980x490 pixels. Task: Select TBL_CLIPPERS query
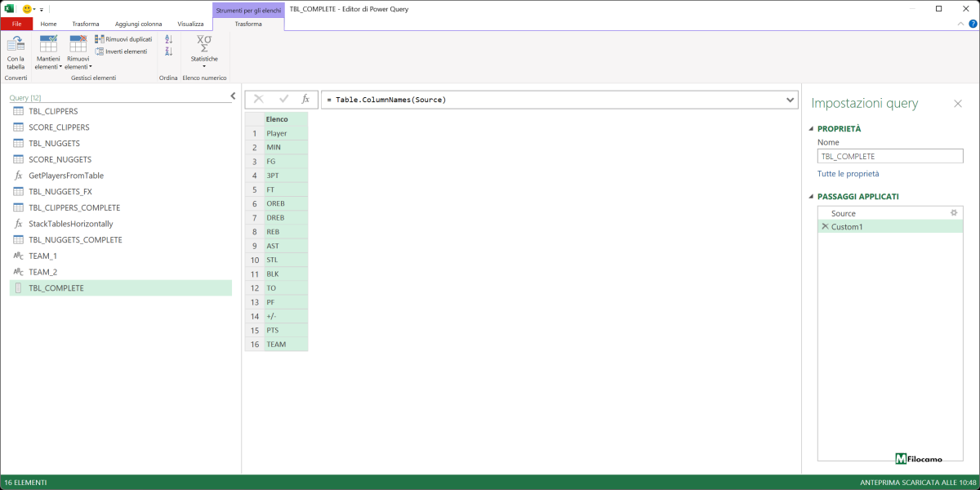click(x=121, y=111)
